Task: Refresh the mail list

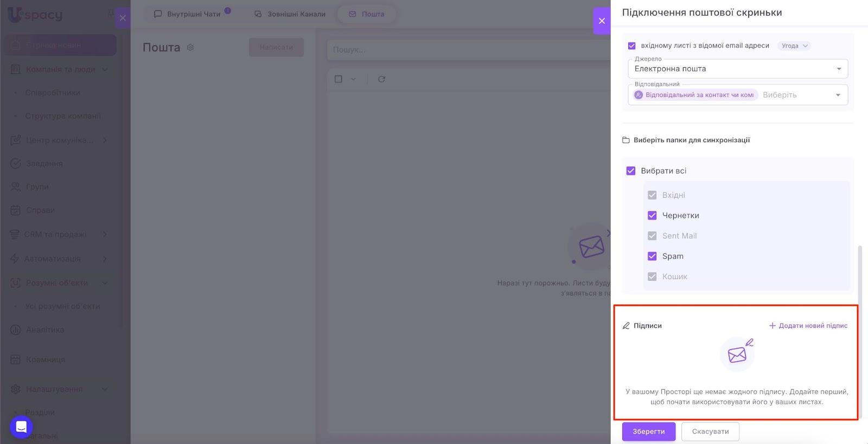Action: (x=382, y=79)
